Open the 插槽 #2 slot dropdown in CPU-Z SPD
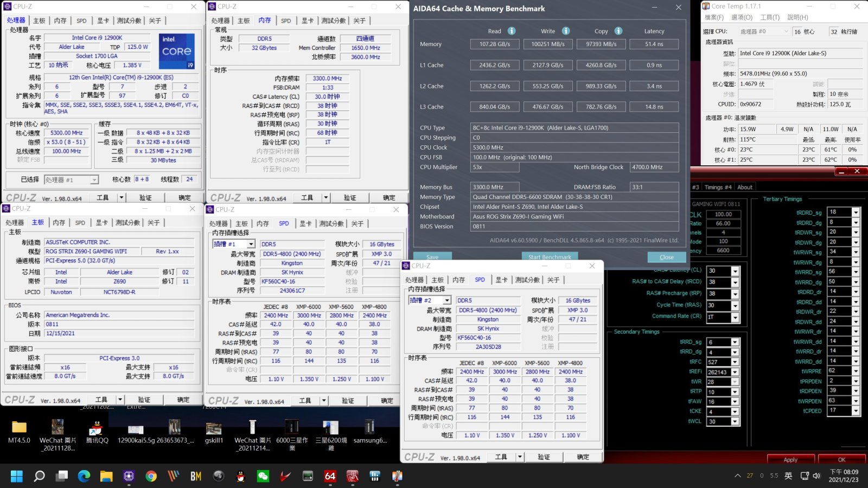The image size is (868, 488). [x=447, y=300]
